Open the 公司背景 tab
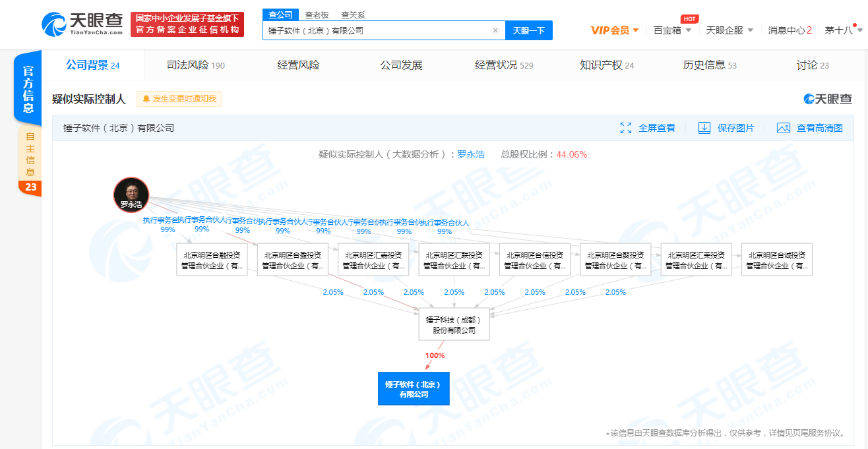868x449 pixels. click(x=92, y=65)
